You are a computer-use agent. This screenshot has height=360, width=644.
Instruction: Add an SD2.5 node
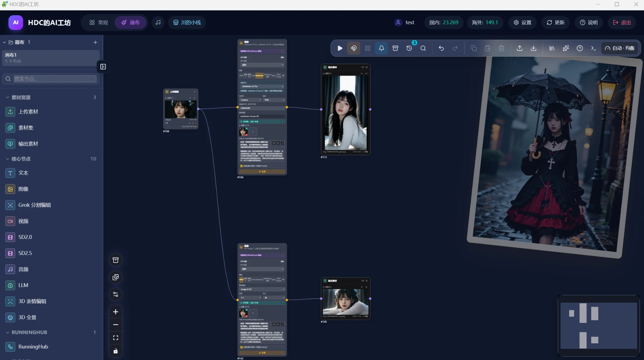click(51, 253)
